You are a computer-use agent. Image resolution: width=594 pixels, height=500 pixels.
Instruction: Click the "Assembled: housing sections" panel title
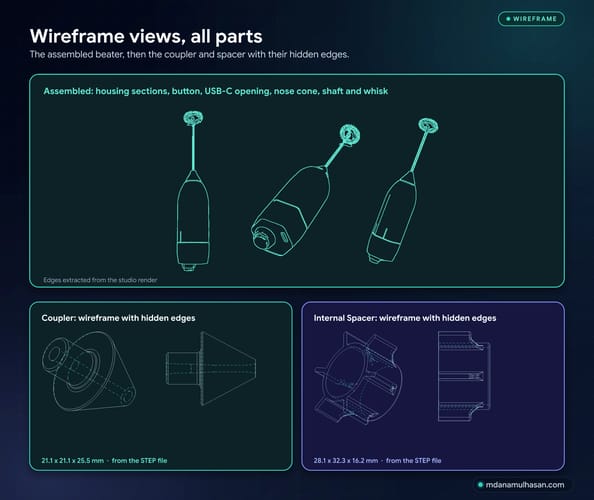coord(216,91)
